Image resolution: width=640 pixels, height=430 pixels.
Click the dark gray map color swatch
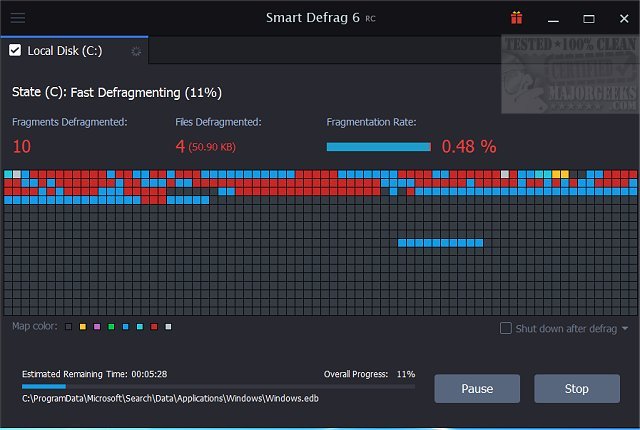coord(69,327)
